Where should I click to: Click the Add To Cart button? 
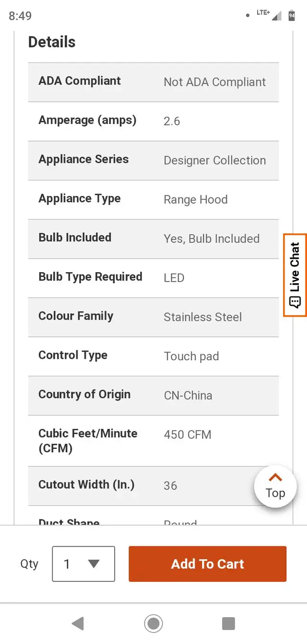tap(207, 564)
